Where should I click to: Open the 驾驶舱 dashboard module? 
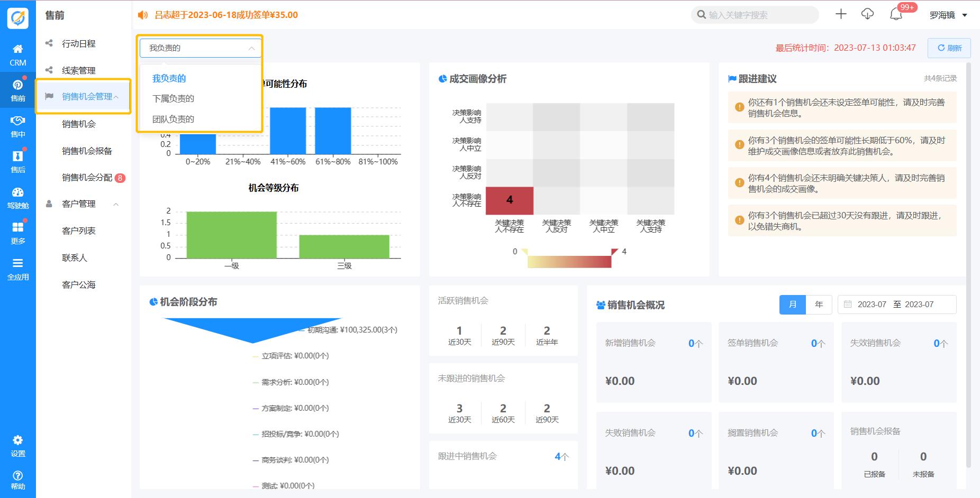(17, 198)
